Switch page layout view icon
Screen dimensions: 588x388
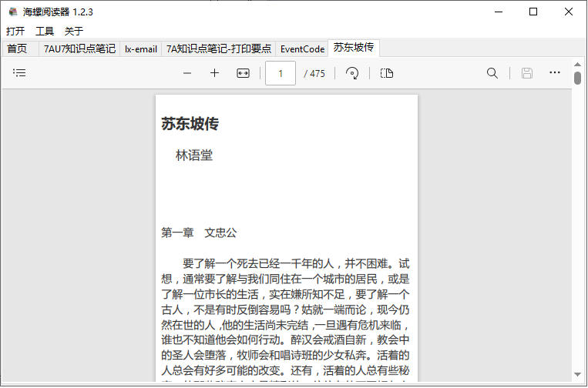pos(387,73)
